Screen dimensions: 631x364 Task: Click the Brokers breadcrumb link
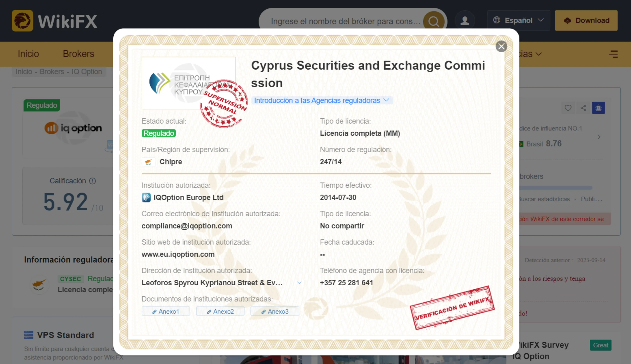tap(52, 72)
